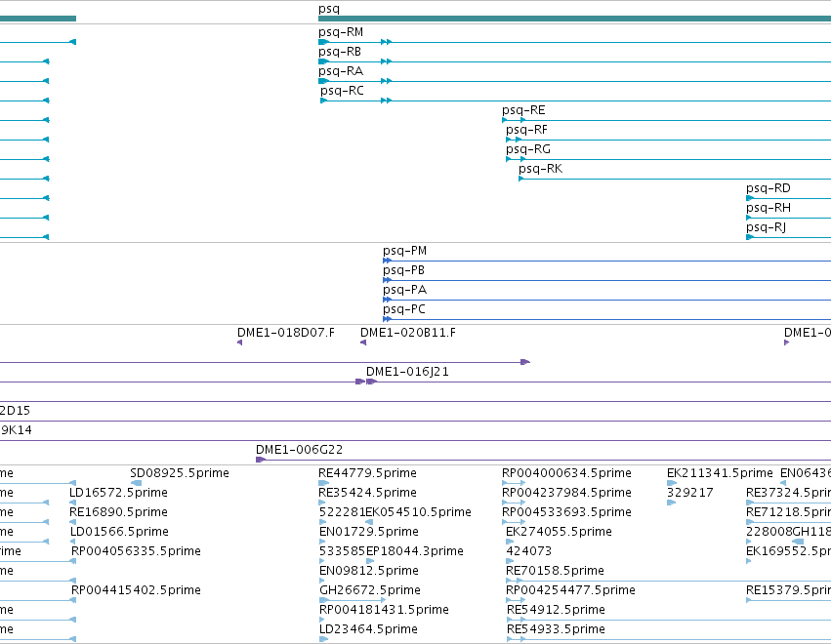Image resolution: width=831 pixels, height=644 pixels.
Task: Select the RP004415402.5prime label
Action: point(136,590)
